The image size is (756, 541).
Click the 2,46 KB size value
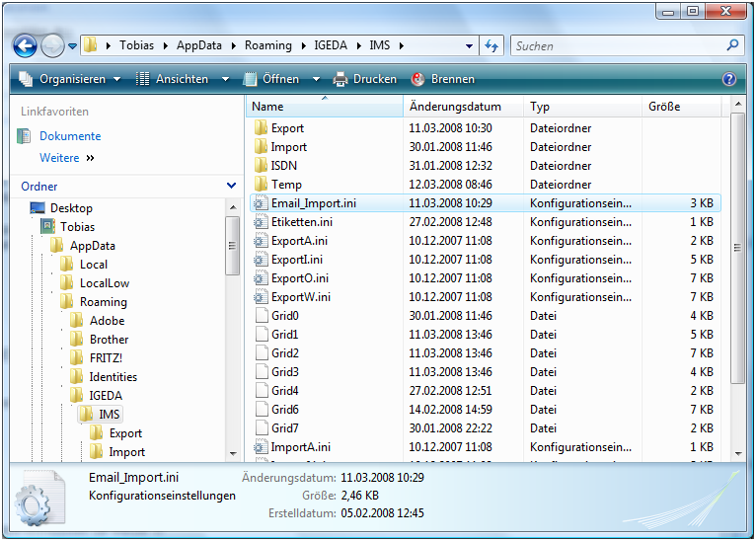(359, 496)
